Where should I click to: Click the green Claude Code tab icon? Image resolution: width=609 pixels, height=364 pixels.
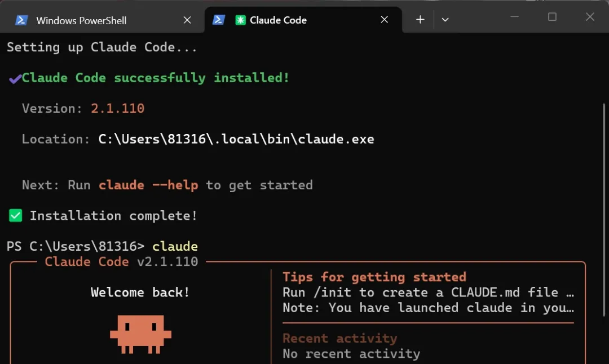[x=240, y=20]
